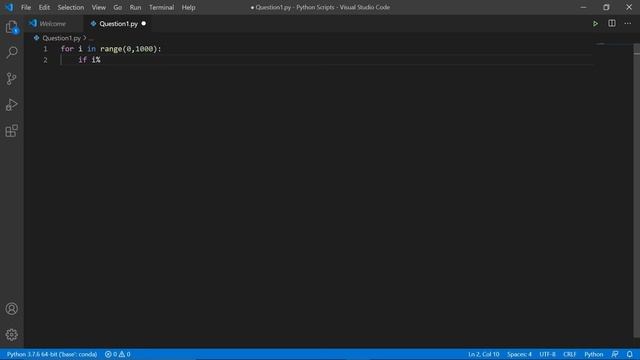The width and height of the screenshot is (640, 360).
Task: Open the Search view in activity bar
Action: click(x=12, y=52)
